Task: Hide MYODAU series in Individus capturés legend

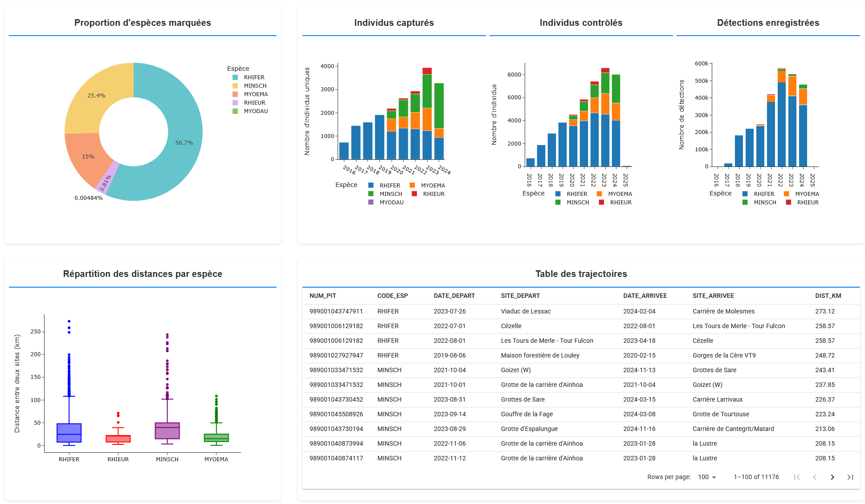Action: tap(391, 203)
